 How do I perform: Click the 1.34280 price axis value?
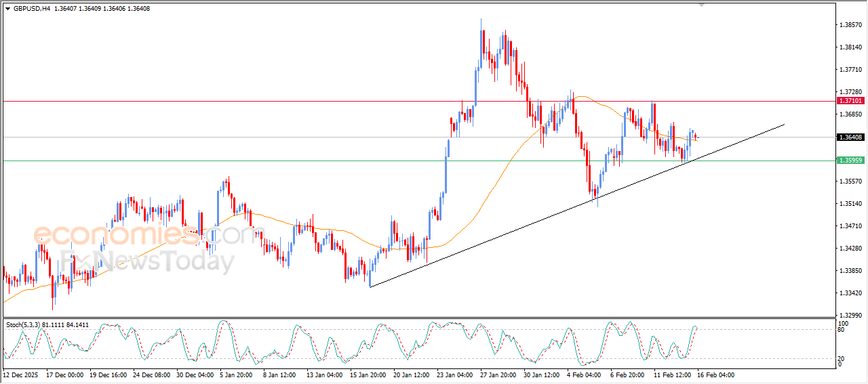click(x=850, y=249)
